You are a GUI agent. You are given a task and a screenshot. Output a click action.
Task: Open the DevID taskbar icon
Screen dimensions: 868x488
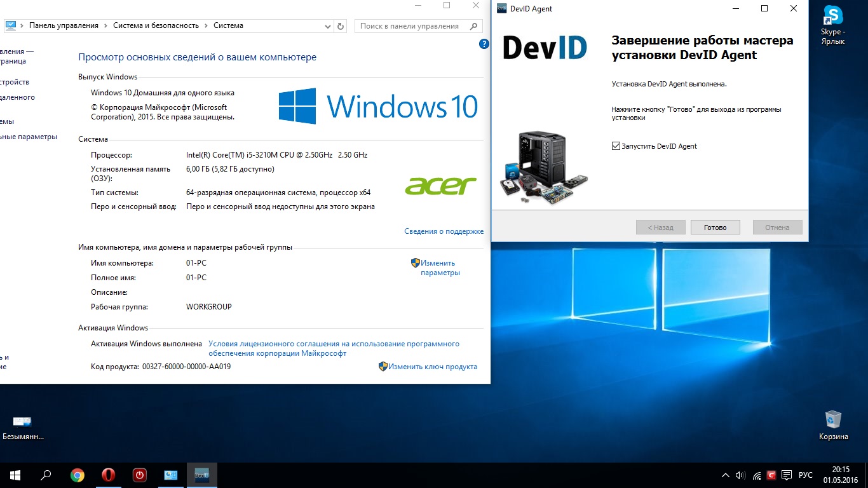tap(202, 475)
